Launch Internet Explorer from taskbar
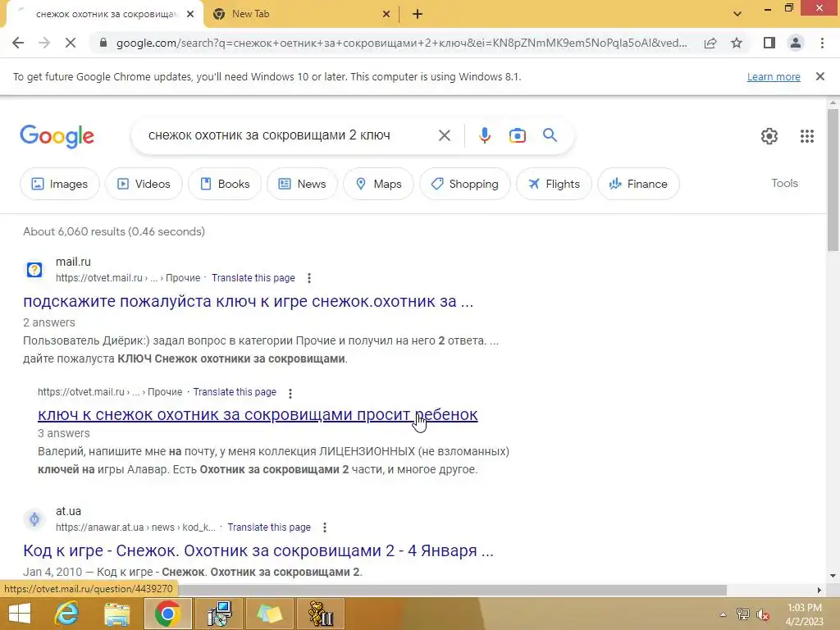 (67, 614)
